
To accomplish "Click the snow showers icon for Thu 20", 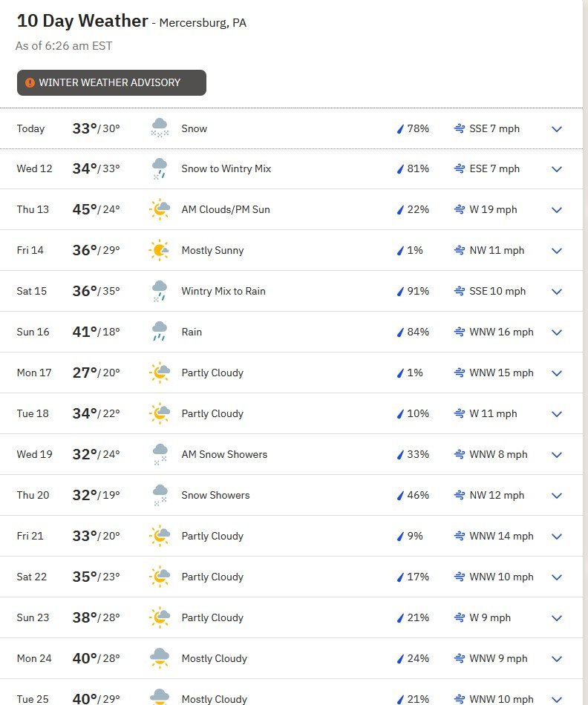I will pyautogui.click(x=160, y=495).
